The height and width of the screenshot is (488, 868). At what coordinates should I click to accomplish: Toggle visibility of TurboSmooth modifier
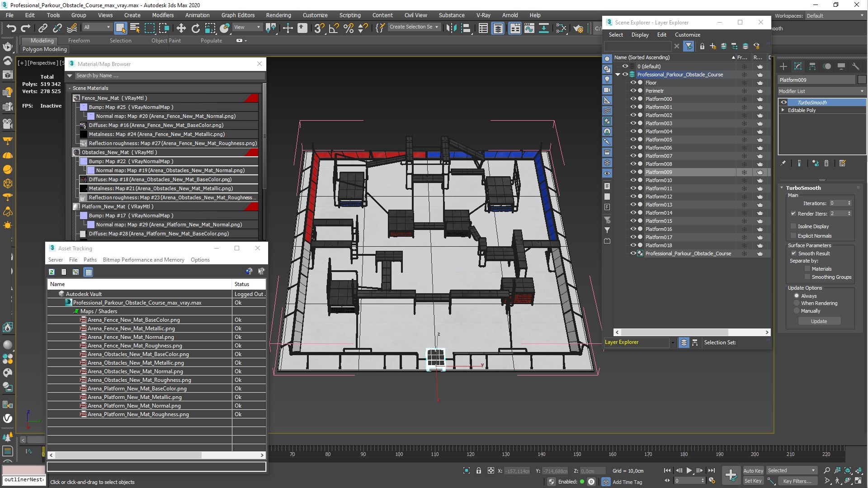[784, 103]
